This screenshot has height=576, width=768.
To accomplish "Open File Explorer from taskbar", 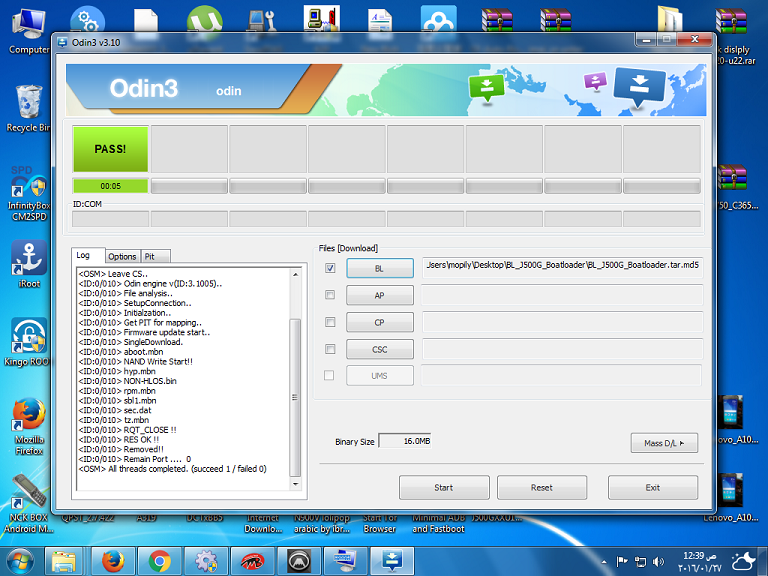I will [64, 561].
